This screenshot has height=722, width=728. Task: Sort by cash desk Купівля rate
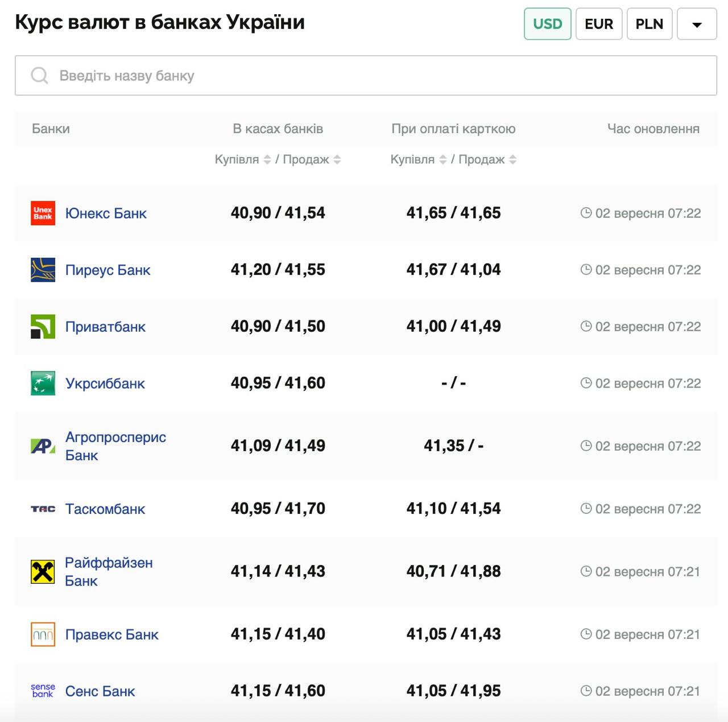(267, 160)
